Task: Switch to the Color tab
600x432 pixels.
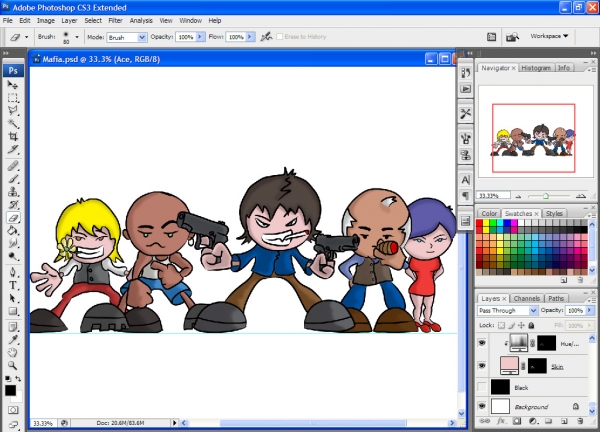Action: [489, 214]
